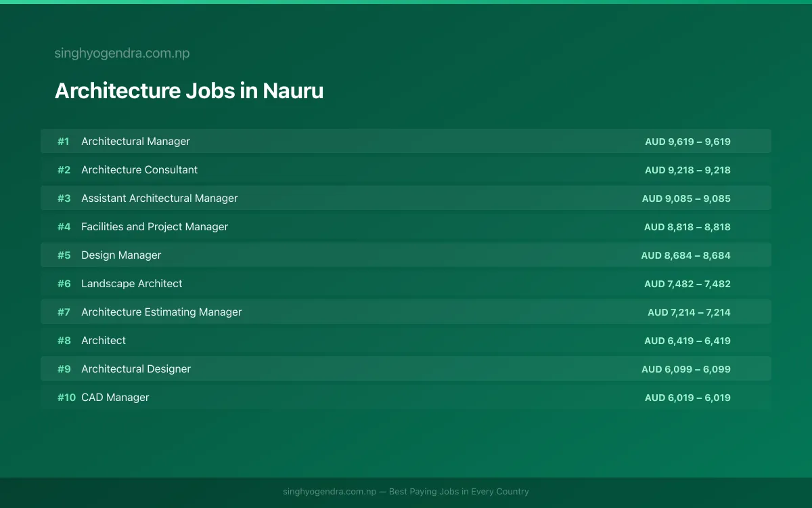This screenshot has width=812, height=508.
Task: Click the Landscape Architect job title
Action: click(x=132, y=284)
